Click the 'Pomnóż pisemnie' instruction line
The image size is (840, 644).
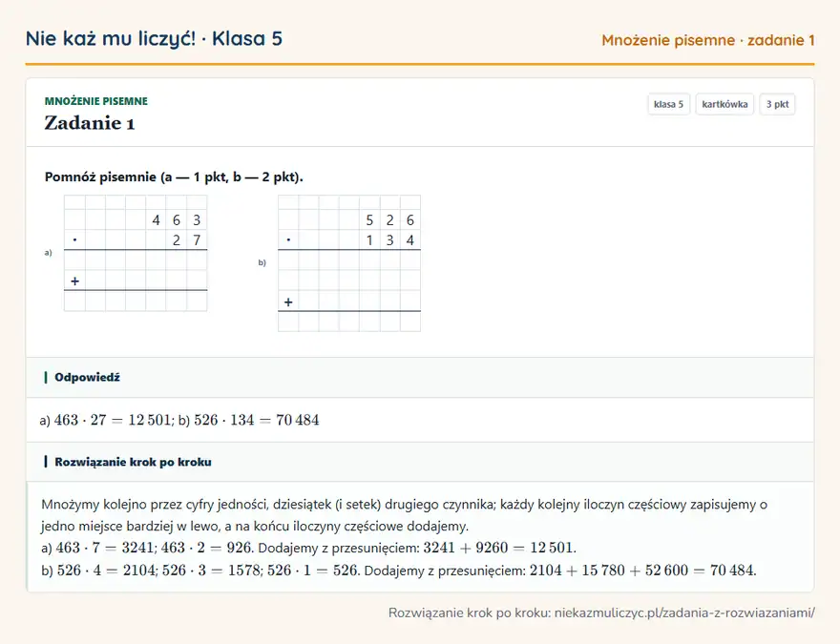click(174, 177)
